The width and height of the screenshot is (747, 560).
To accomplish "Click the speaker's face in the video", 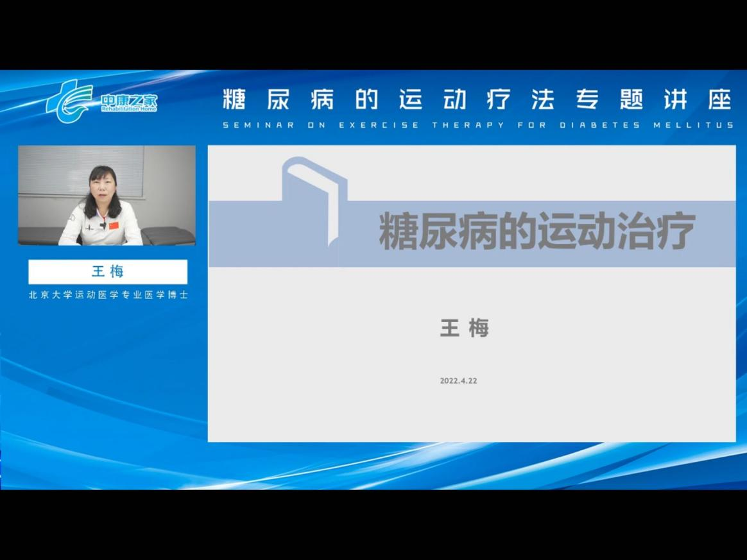I will [101, 182].
